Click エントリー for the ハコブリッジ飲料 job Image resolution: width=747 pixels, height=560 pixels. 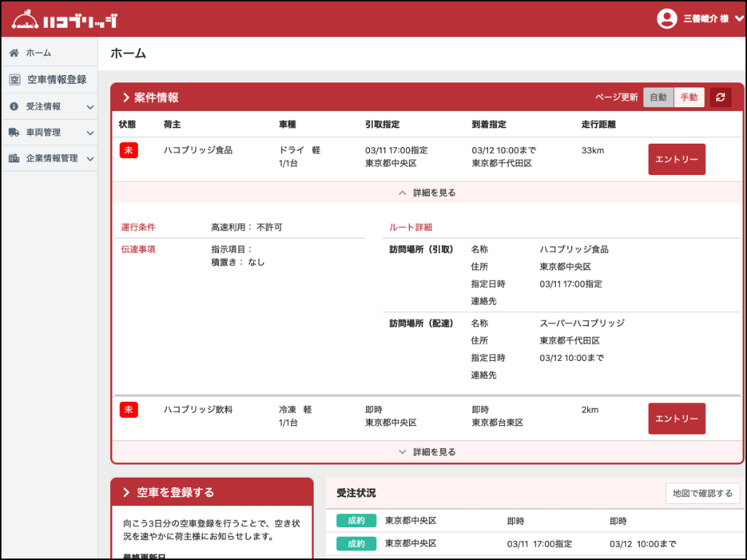click(676, 418)
